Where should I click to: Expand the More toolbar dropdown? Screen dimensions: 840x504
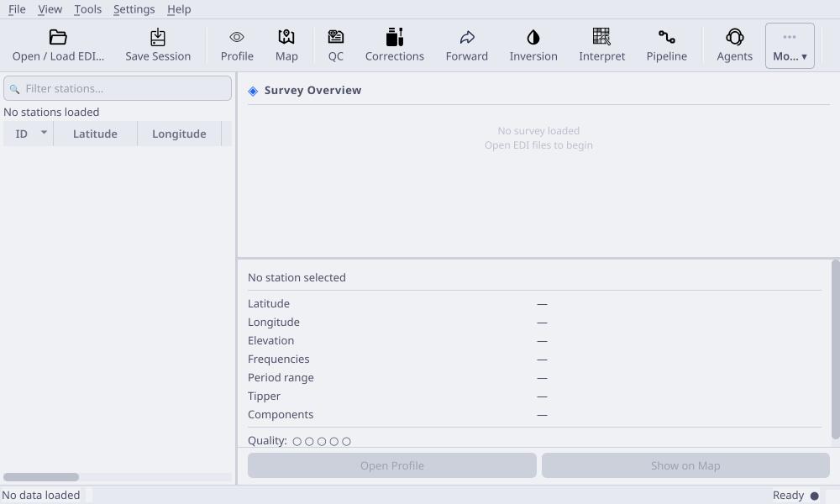790,46
